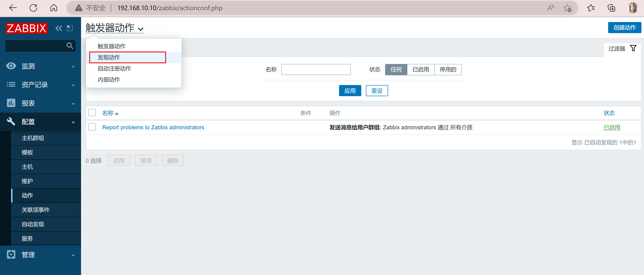The width and height of the screenshot is (644, 275).
Task: Open 主机 submenu item
Action: pyautogui.click(x=46, y=167)
